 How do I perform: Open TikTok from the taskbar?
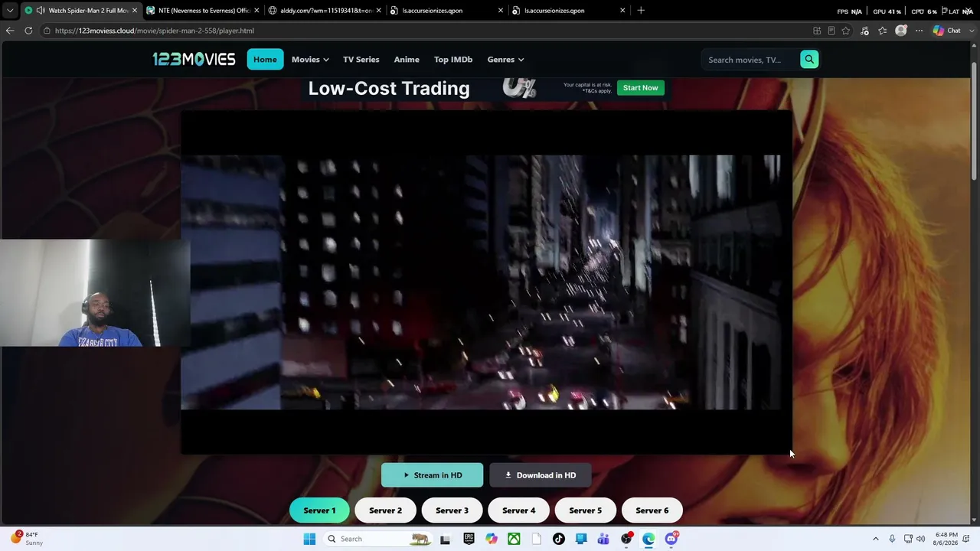(x=559, y=539)
